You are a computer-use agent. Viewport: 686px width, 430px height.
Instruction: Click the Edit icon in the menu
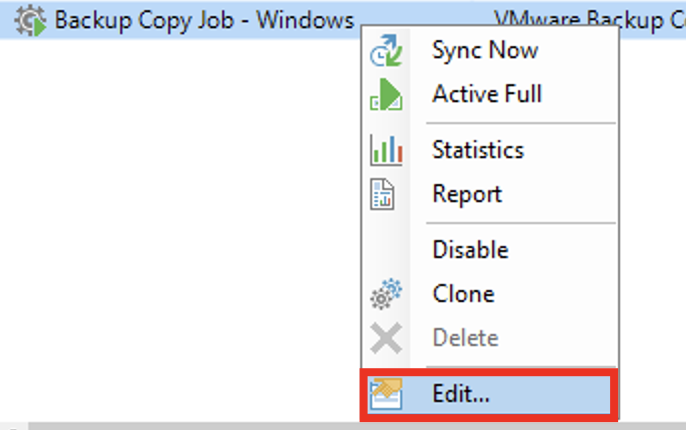(386, 393)
